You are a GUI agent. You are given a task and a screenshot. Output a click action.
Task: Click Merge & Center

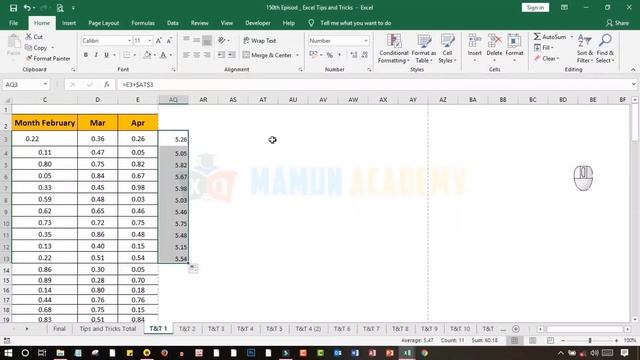tap(267, 55)
